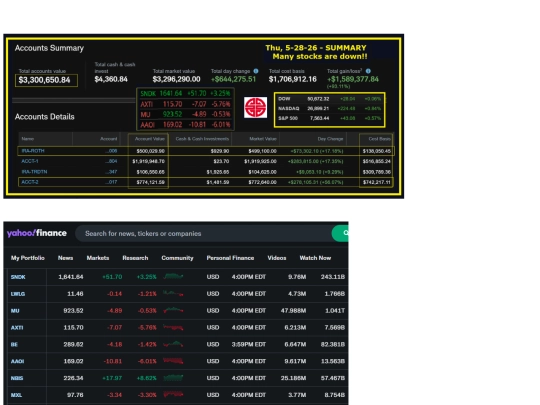Click the red circular emblem logo
Image resolution: width=540 pixels, height=405 pixels.
point(255,107)
